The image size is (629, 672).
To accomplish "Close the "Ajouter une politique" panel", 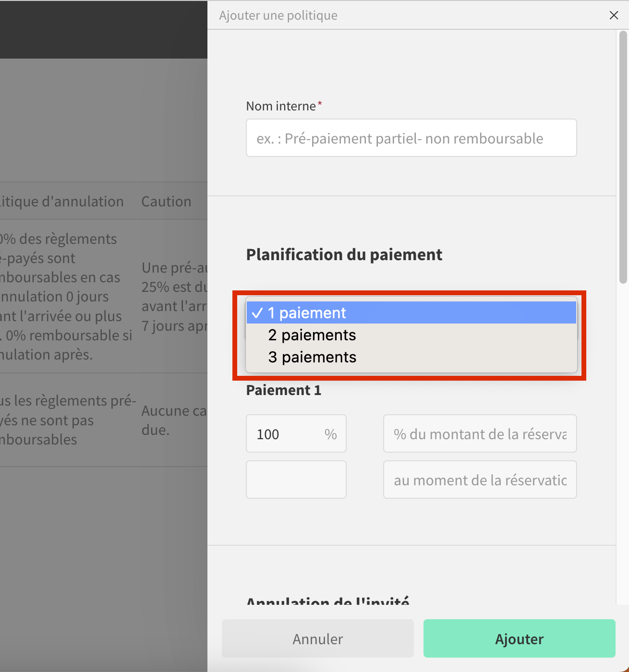I will [614, 15].
